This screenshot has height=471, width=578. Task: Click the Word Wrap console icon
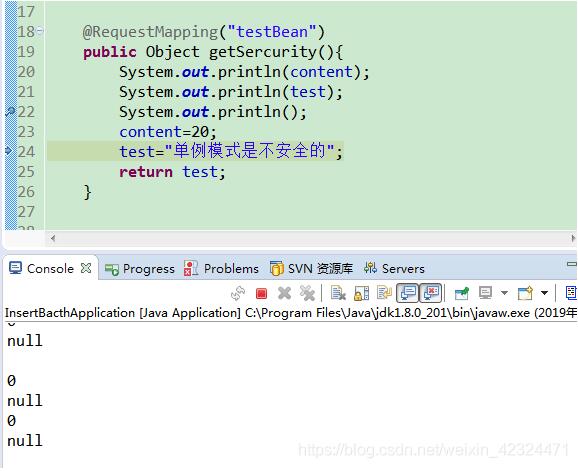point(384,293)
